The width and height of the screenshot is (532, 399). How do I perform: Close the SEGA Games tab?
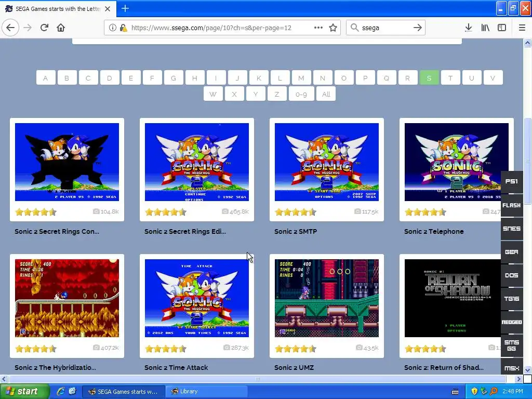(x=108, y=9)
